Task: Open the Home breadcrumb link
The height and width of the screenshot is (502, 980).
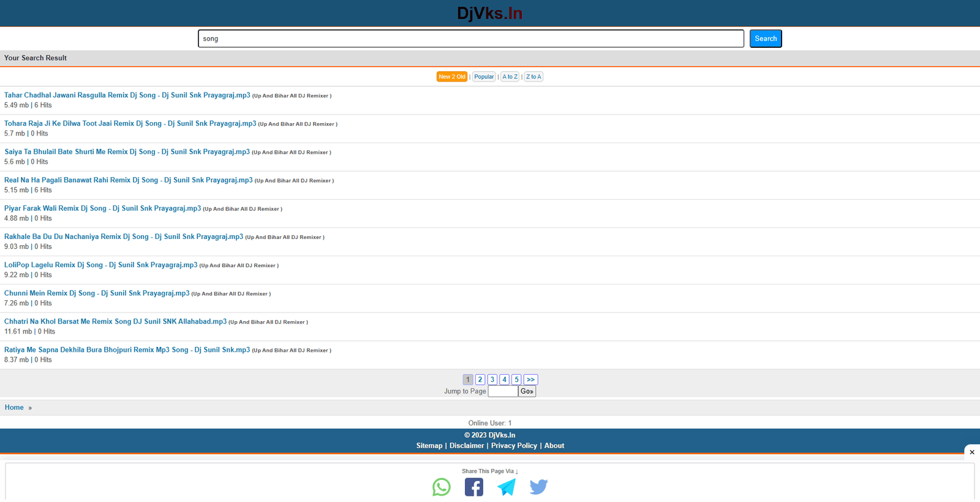Action: (14, 407)
